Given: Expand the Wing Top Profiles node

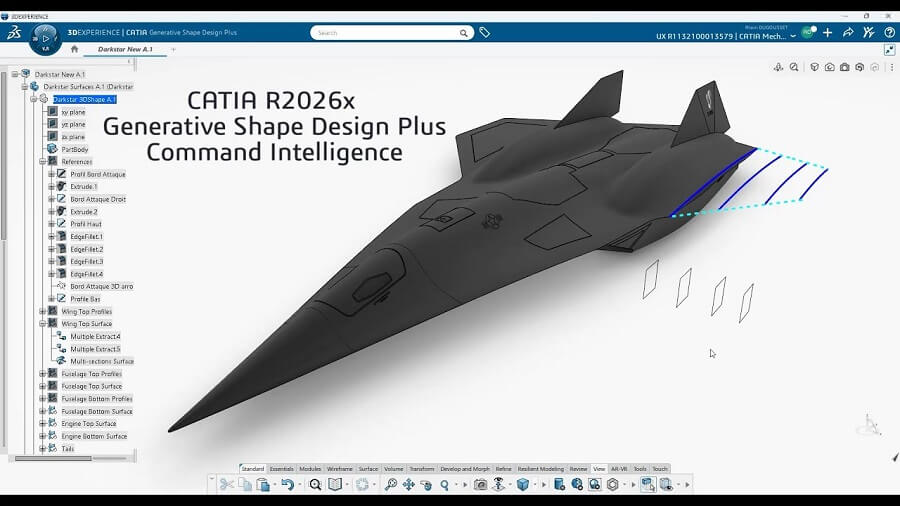Looking at the screenshot, I should click(x=42, y=312).
